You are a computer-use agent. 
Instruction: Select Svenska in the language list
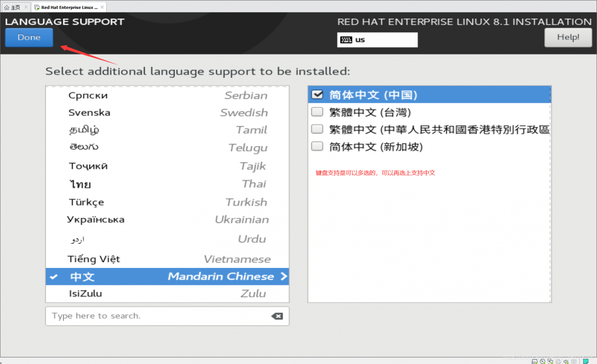[x=167, y=113]
